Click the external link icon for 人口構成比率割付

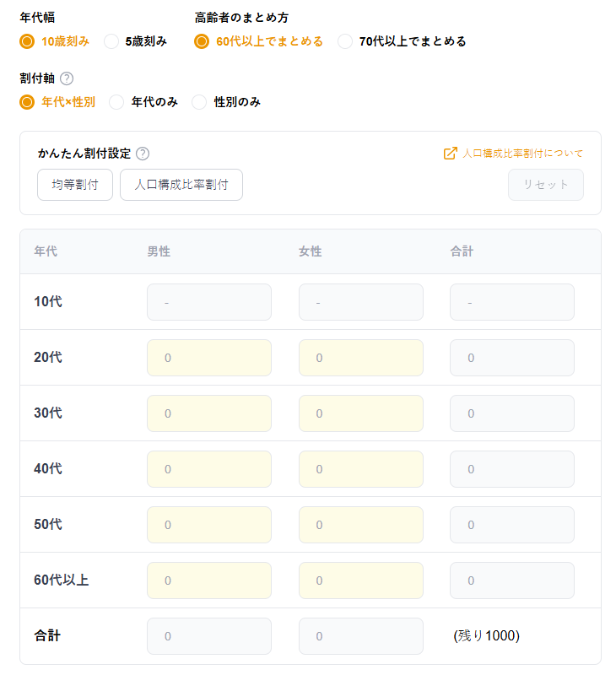coord(451,154)
